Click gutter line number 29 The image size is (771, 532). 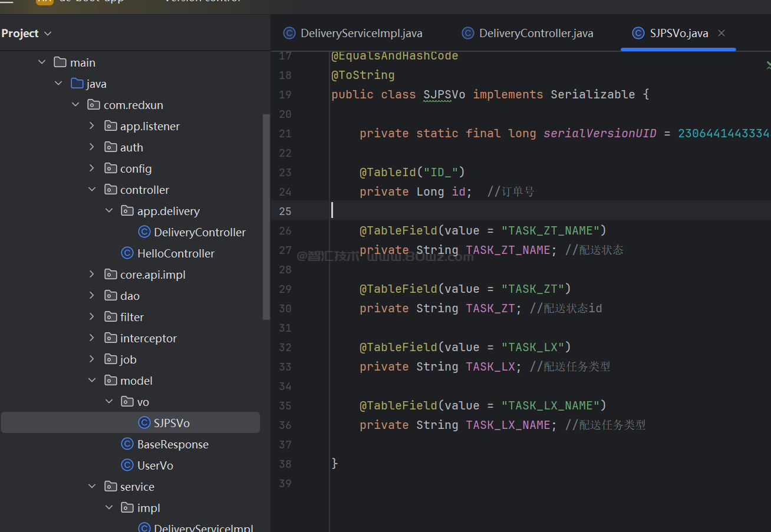point(285,289)
